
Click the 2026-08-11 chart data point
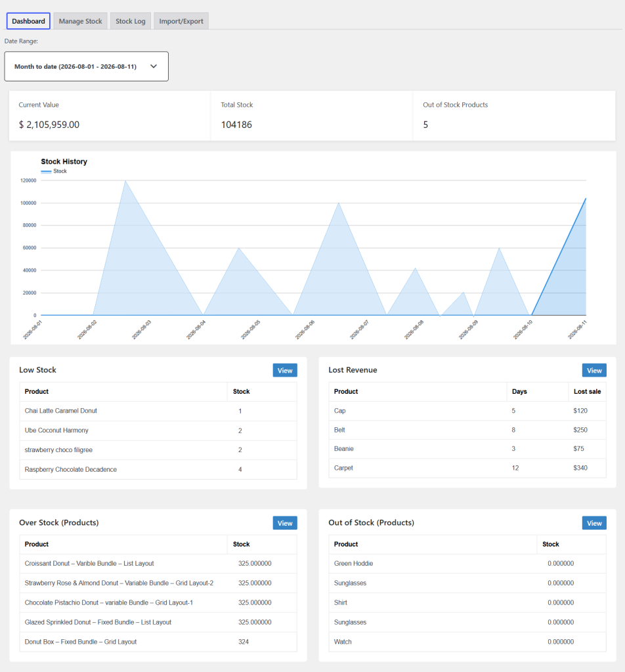click(x=586, y=199)
